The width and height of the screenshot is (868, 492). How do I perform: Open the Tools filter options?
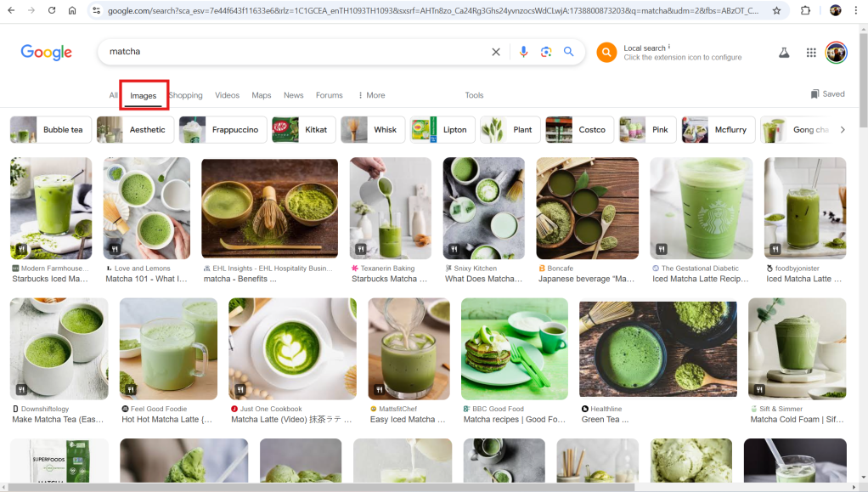coord(474,95)
